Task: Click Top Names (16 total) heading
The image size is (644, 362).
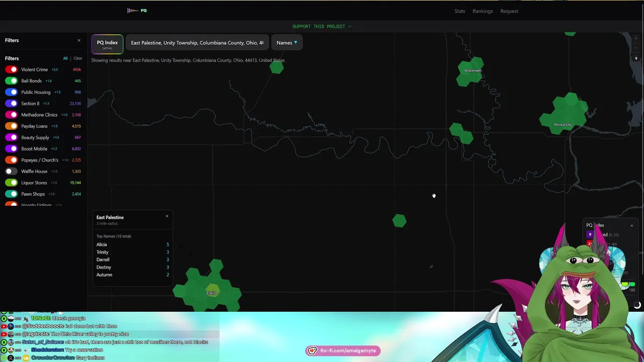Action: click(114, 236)
